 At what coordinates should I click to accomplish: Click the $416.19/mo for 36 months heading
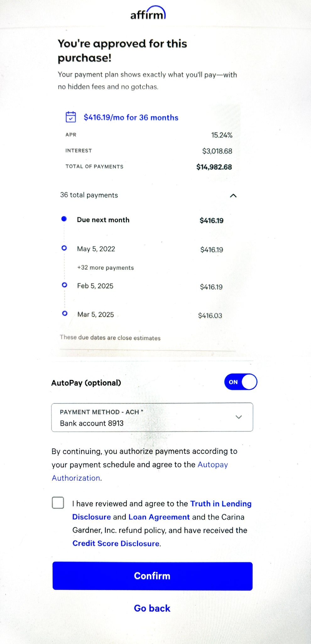tap(131, 118)
